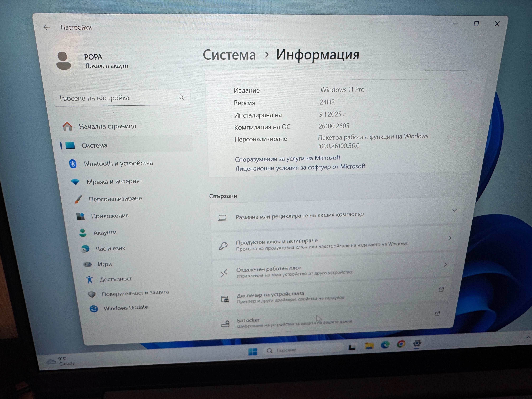Click the house icon for Начална страница
This screenshot has width=532, height=399.
tap(67, 126)
